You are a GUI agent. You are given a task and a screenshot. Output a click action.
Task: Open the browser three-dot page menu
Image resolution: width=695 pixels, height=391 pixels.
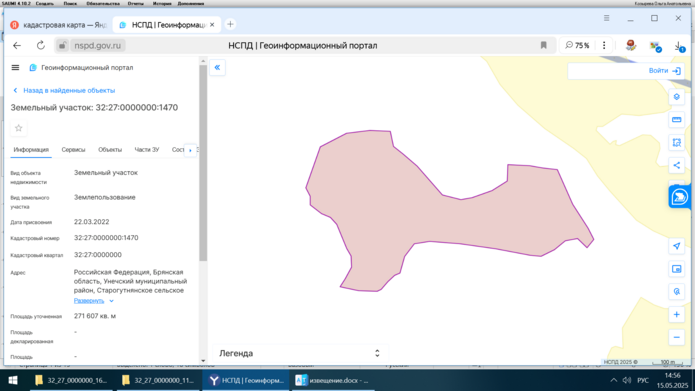604,45
